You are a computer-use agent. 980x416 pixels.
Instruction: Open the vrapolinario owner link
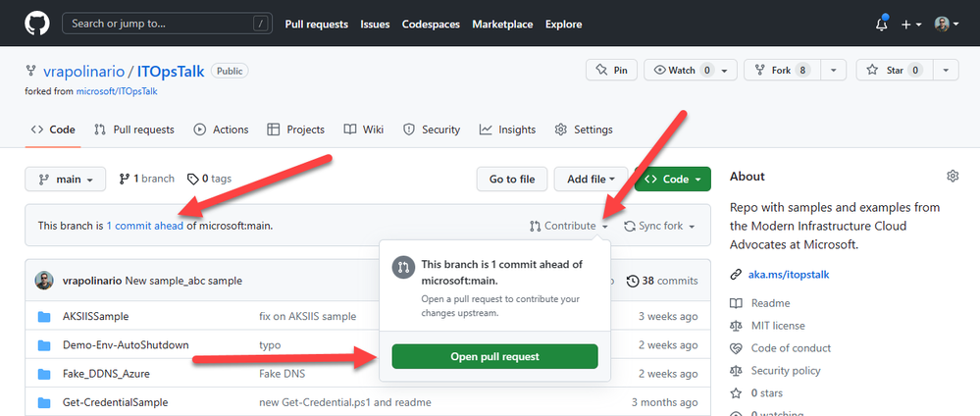tap(83, 72)
